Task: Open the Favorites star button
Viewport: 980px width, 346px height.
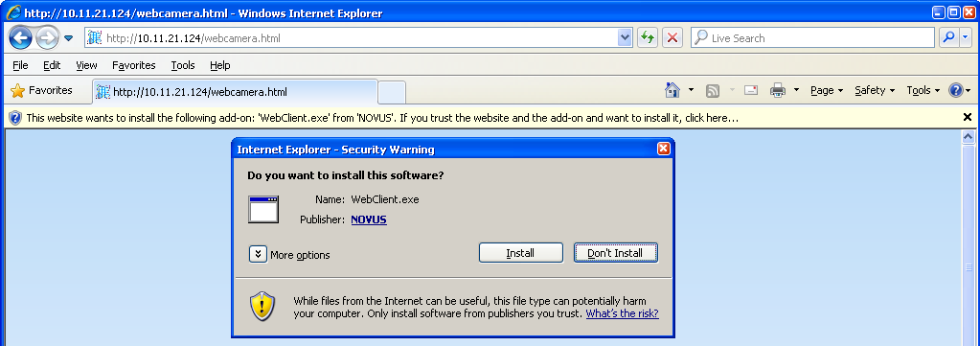Action: (x=41, y=91)
